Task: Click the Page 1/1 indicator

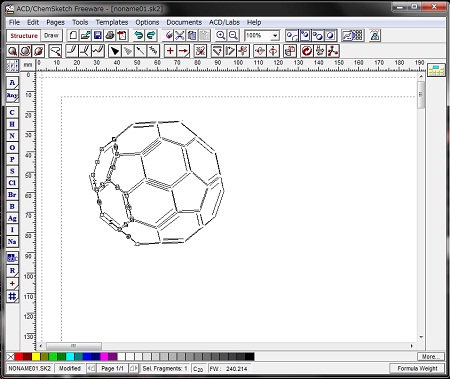Action: [x=112, y=368]
